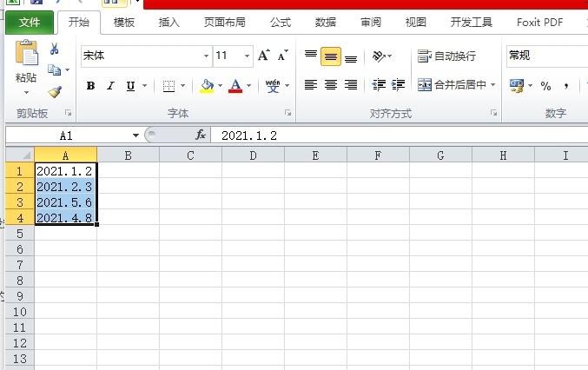Toggle top vertical alignment

[x=310, y=56]
